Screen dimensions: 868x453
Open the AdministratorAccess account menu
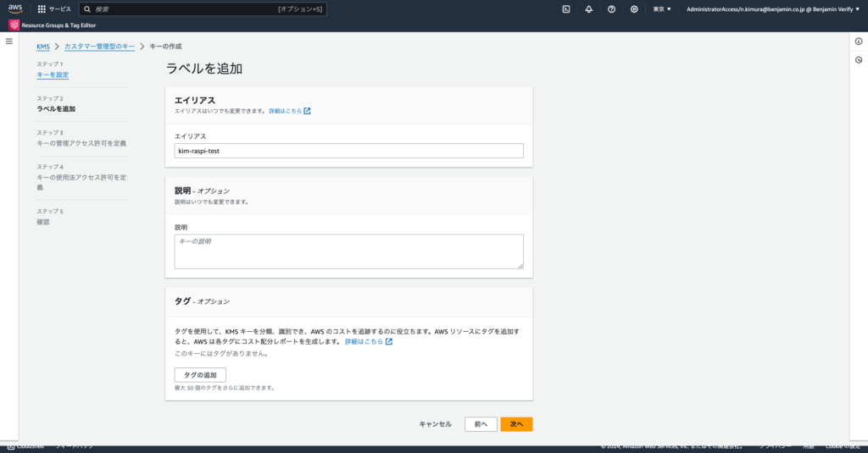pos(773,8)
